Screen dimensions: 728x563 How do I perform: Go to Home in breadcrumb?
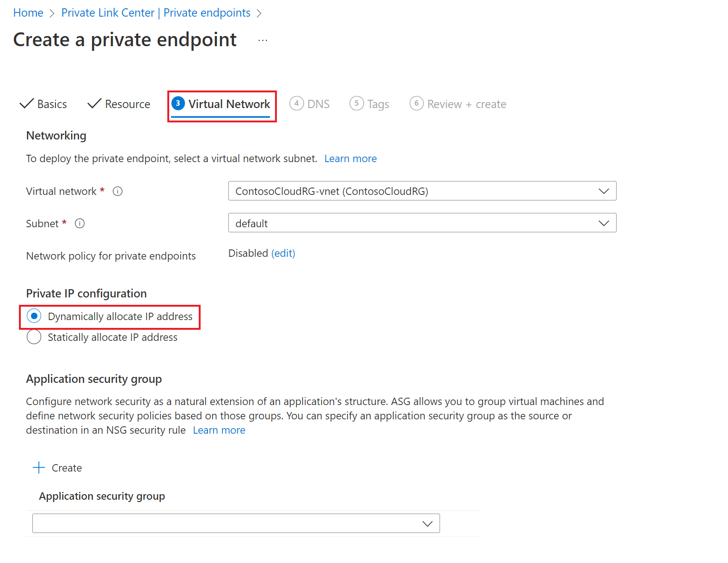28,13
